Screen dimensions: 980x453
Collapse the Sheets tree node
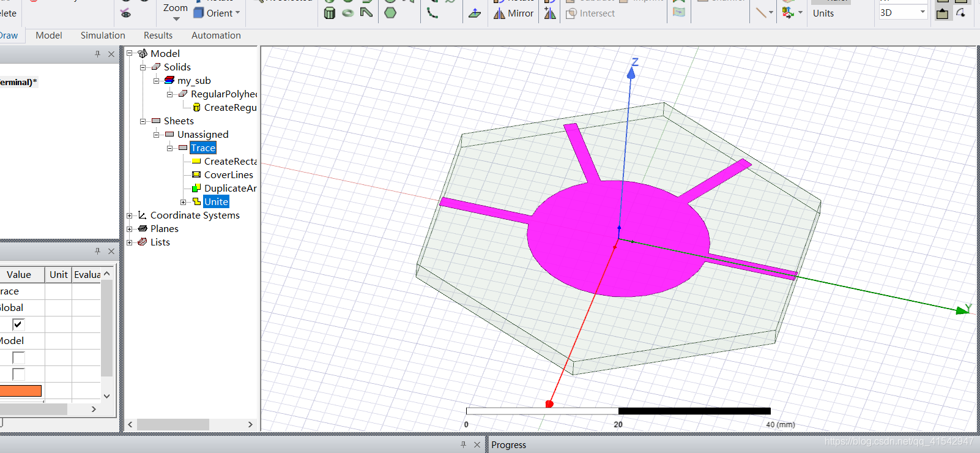pyautogui.click(x=143, y=121)
